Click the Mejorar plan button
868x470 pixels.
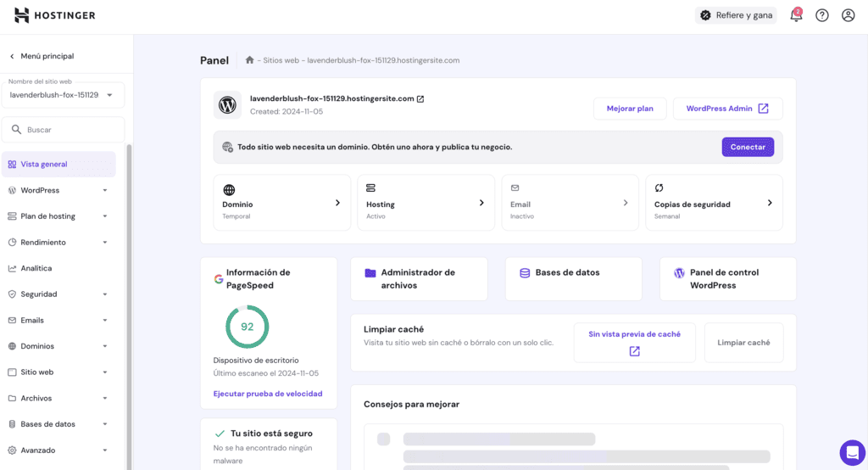coord(630,109)
